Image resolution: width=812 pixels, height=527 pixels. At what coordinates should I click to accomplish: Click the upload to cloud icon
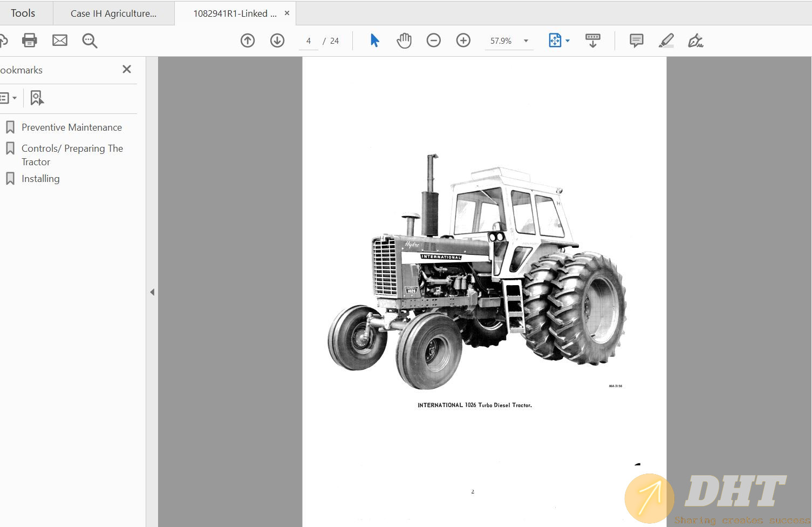(3, 40)
